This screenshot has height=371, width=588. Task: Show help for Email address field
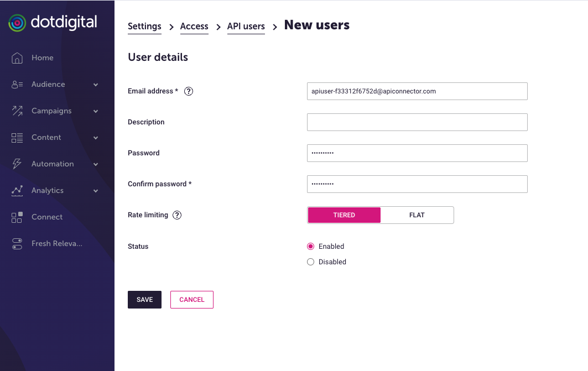pyautogui.click(x=188, y=91)
